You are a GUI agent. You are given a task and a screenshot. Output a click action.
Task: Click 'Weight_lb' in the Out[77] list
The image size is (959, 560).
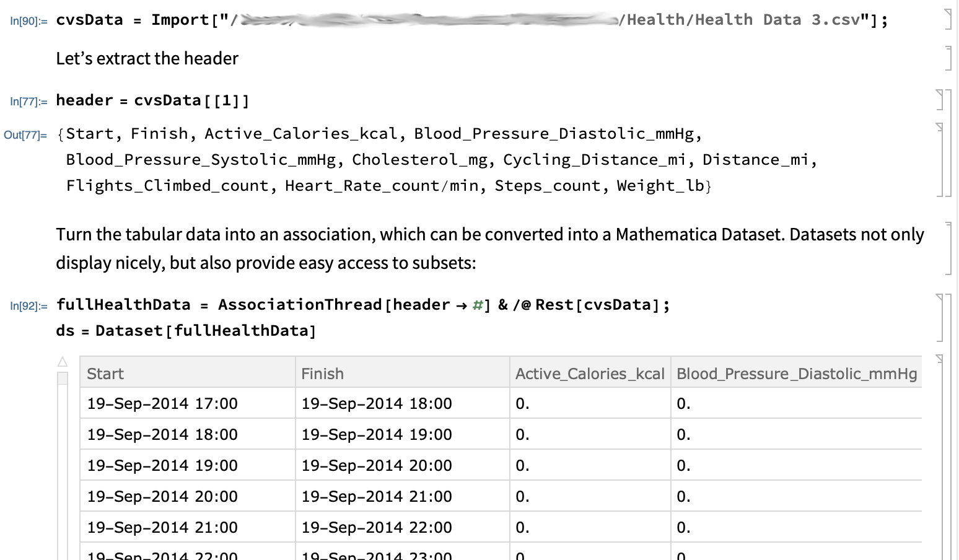(x=660, y=186)
